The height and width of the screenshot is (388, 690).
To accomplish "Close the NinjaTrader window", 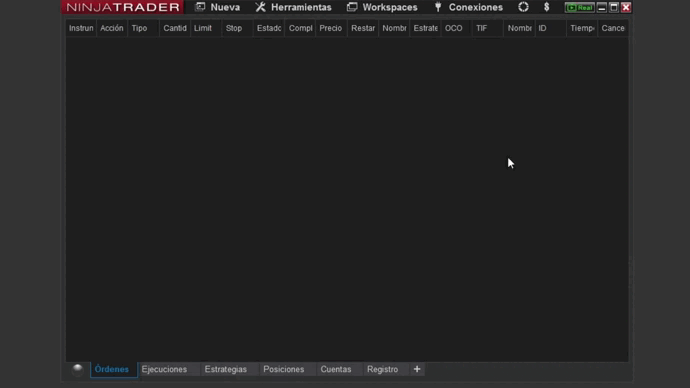I will coord(626,7).
